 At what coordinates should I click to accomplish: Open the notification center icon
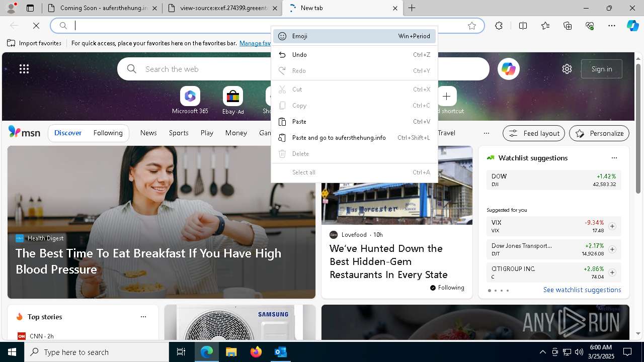(627, 352)
